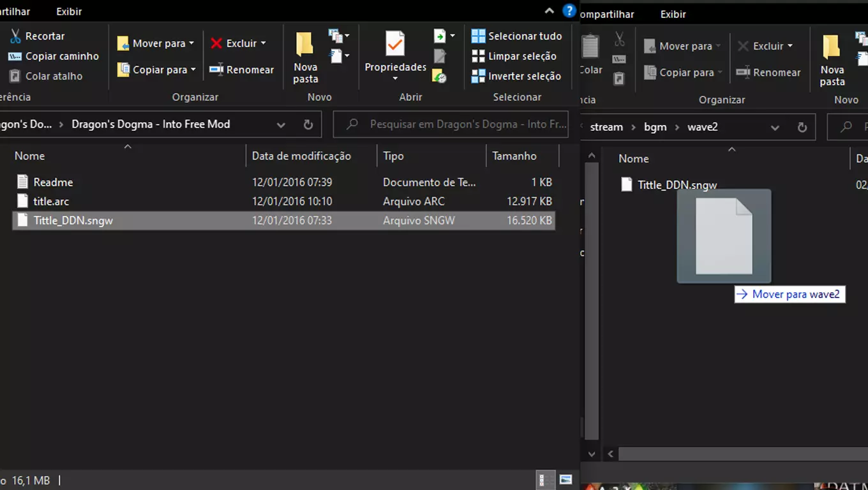Click the title.arc file icon
The image size is (868, 490).
click(x=23, y=202)
